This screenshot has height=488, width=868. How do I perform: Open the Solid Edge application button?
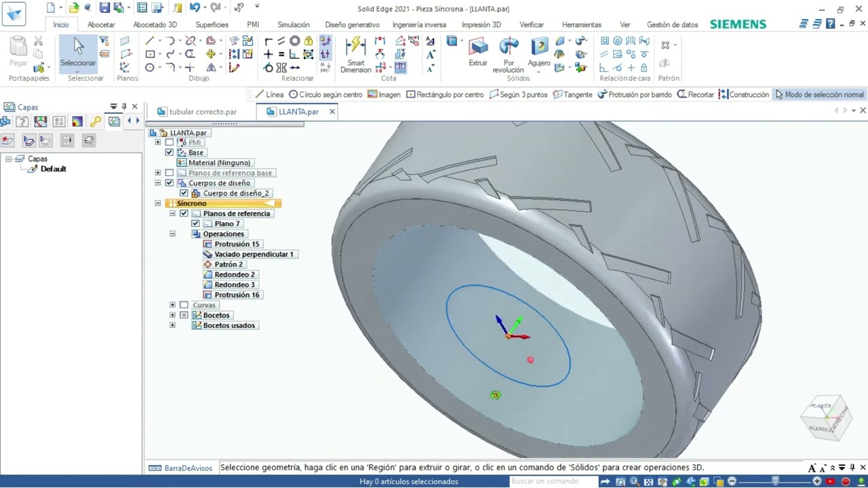(x=14, y=14)
